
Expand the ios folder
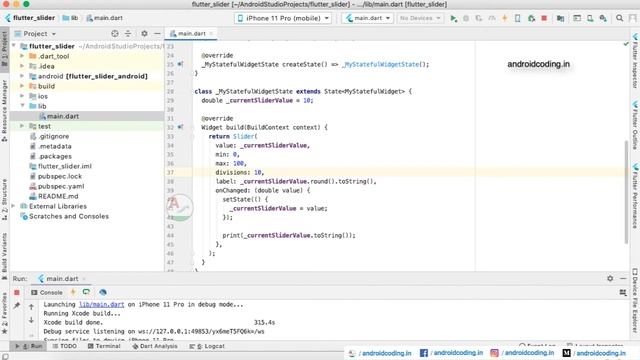[x=22, y=96]
